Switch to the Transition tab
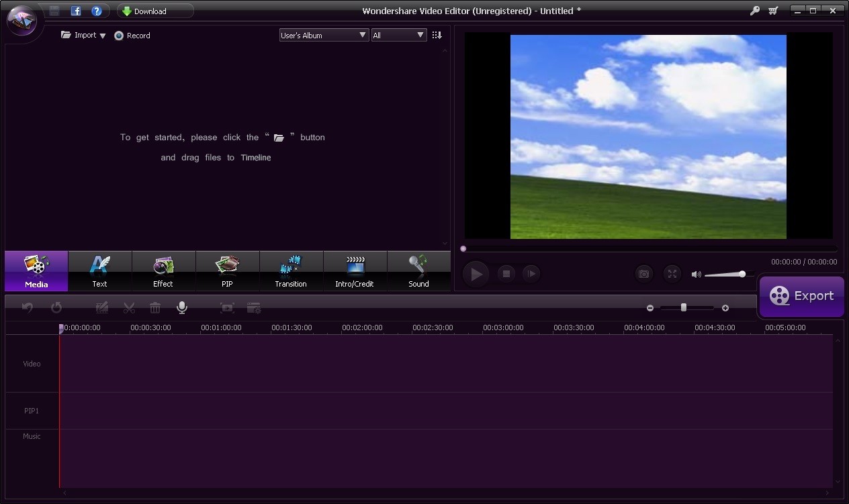 click(291, 271)
